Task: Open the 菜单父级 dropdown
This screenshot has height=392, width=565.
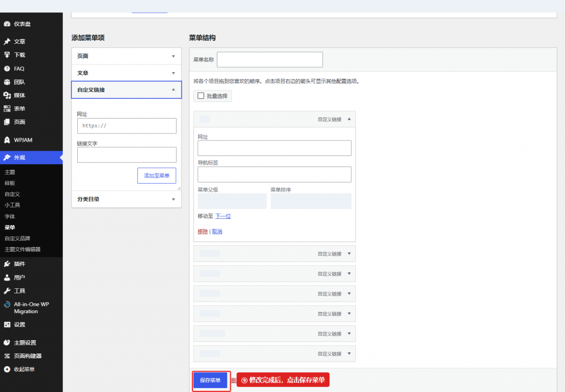Action: point(232,201)
